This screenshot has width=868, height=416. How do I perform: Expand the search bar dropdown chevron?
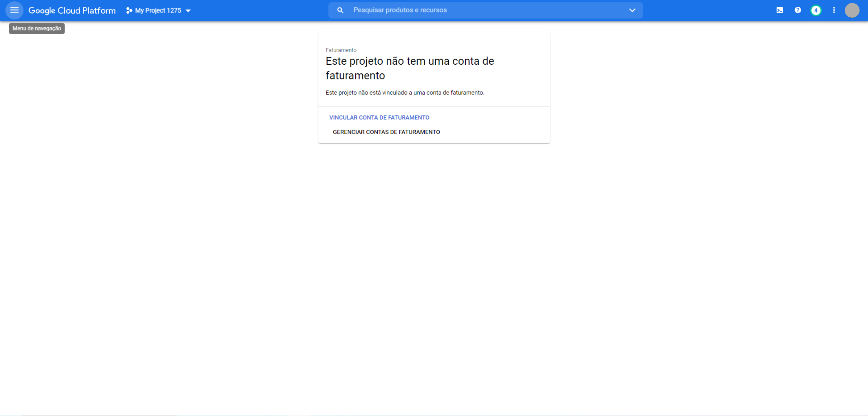coord(632,10)
